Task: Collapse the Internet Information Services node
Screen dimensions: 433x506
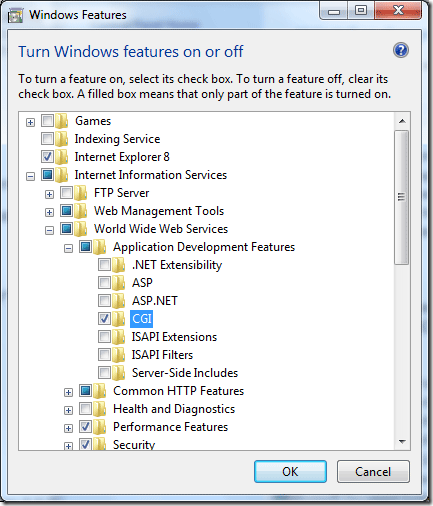Action: [30, 176]
